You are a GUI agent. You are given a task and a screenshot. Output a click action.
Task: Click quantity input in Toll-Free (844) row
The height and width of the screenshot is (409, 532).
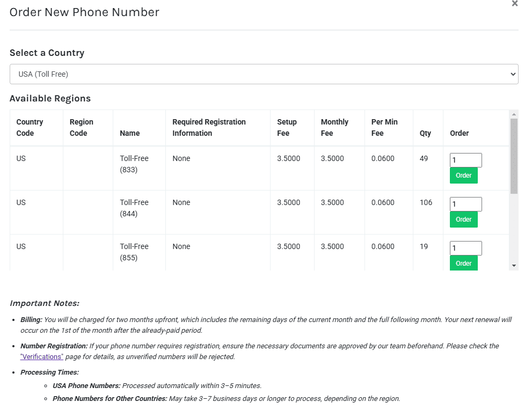tap(465, 204)
